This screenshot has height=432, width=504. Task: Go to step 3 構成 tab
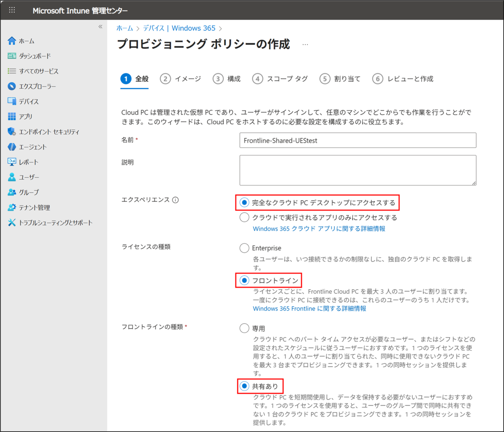(x=227, y=79)
